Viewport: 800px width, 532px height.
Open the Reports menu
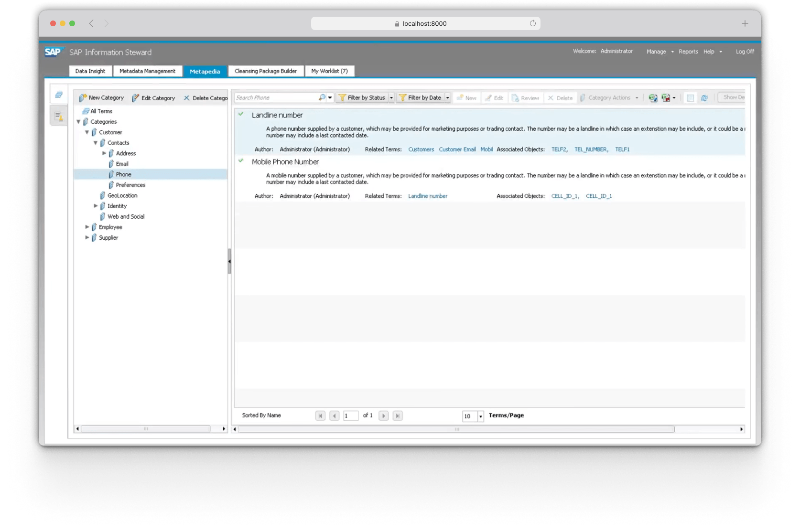[688, 51]
